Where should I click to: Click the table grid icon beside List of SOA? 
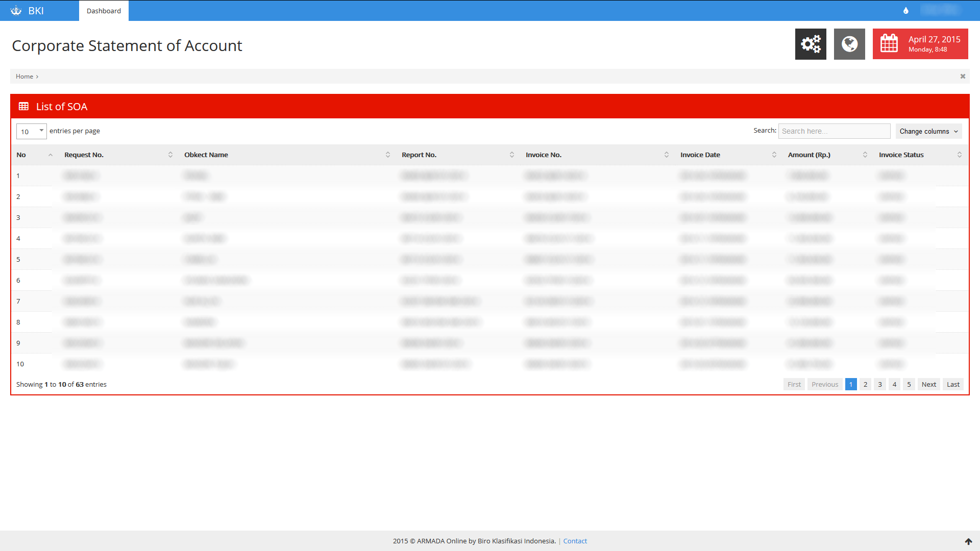(23, 107)
